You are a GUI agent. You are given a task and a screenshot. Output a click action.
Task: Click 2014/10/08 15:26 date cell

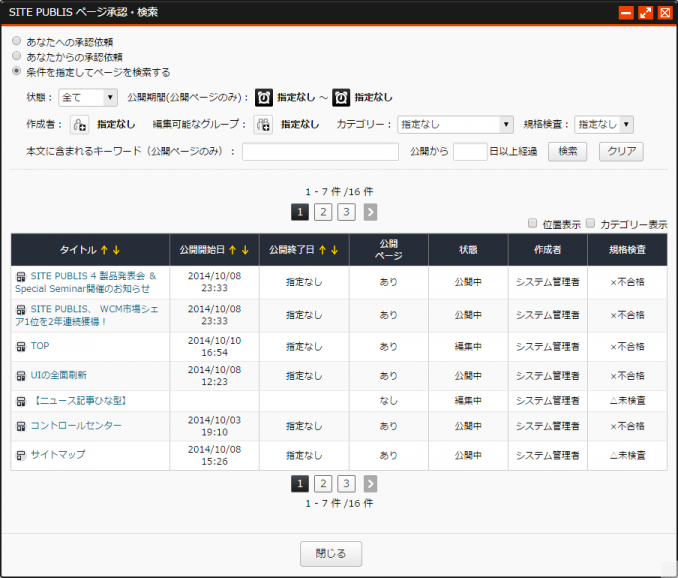click(x=214, y=456)
